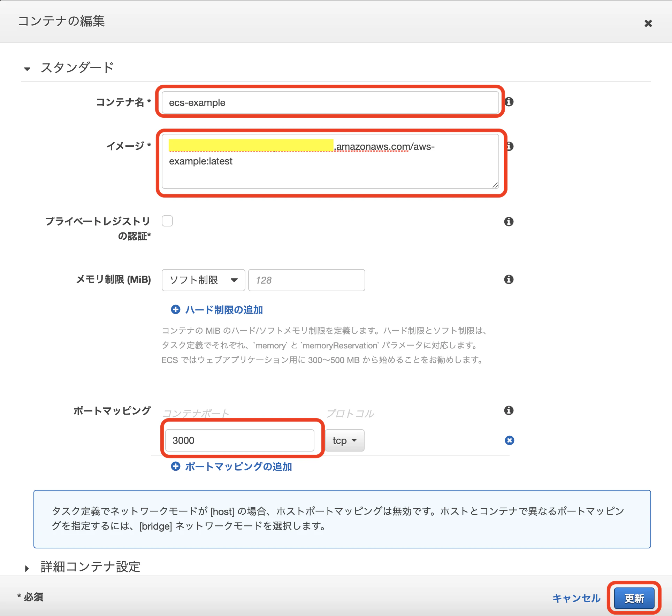This screenshot has width=672, height=616.
Task: Open the ソフト制限 memory type dropdown
Action: coord(204,280)
